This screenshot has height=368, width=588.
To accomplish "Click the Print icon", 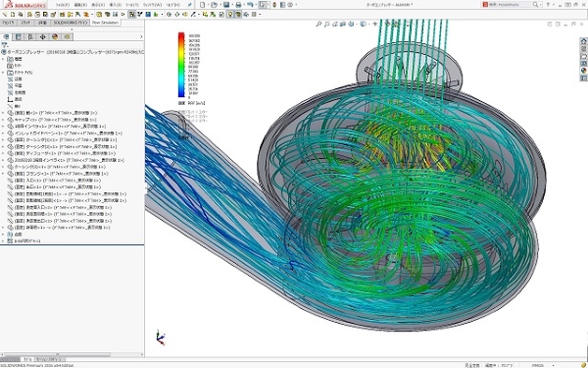I will (238, 5).
